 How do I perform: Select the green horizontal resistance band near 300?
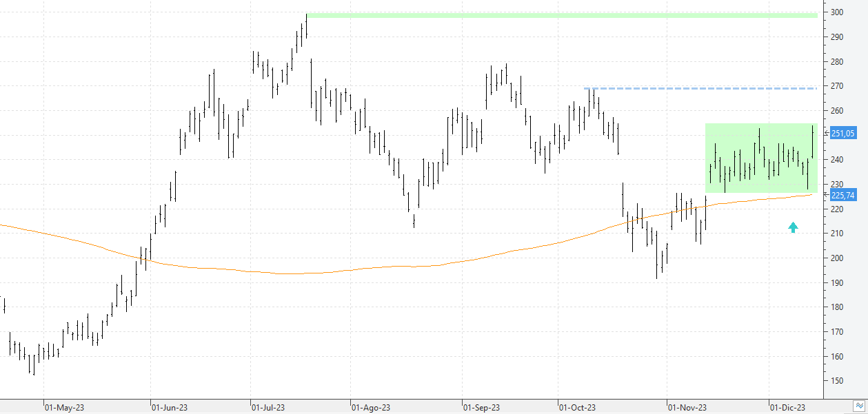pos(561,15)
